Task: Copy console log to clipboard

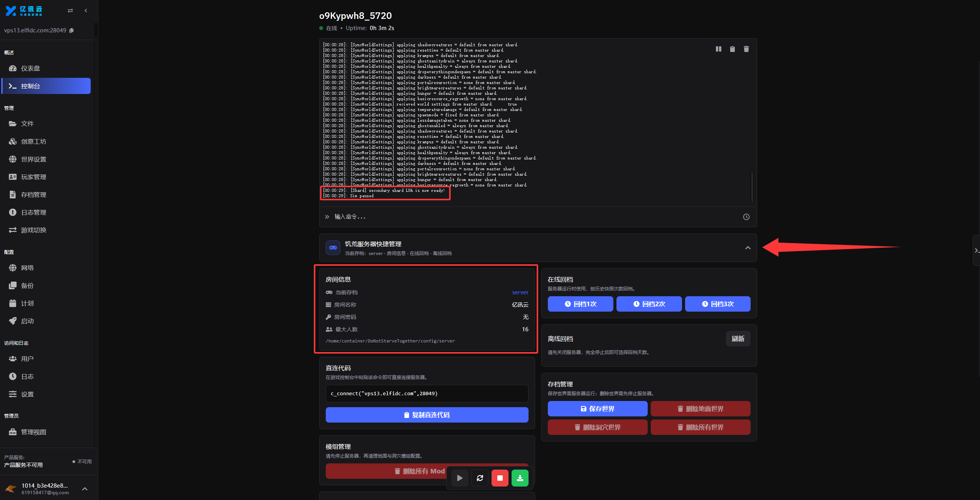Action: pos(732,49)
